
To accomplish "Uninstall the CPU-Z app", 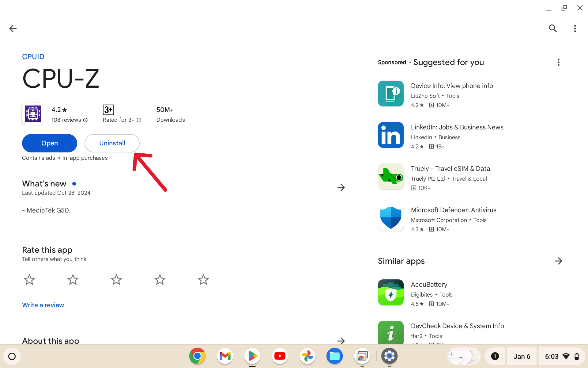I will (112, 143).
